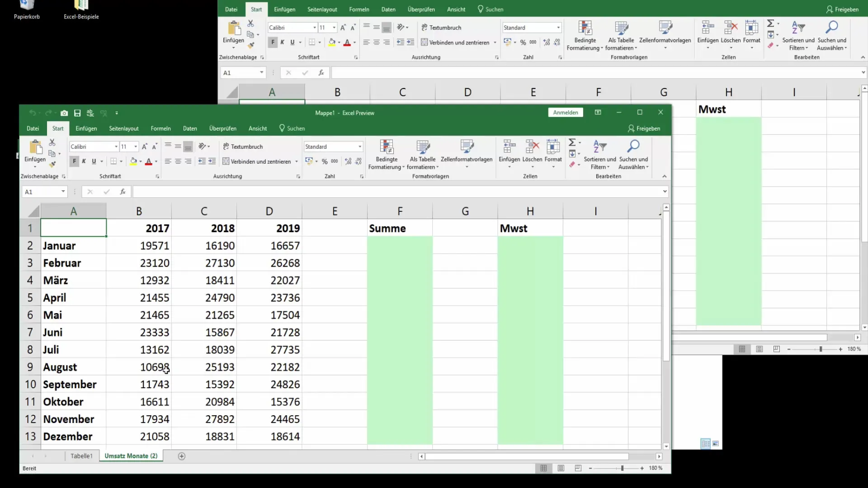Click Anmelden button in Mappe1 title bar
This screenshot has width=868, height=488.
coord(566,113)
